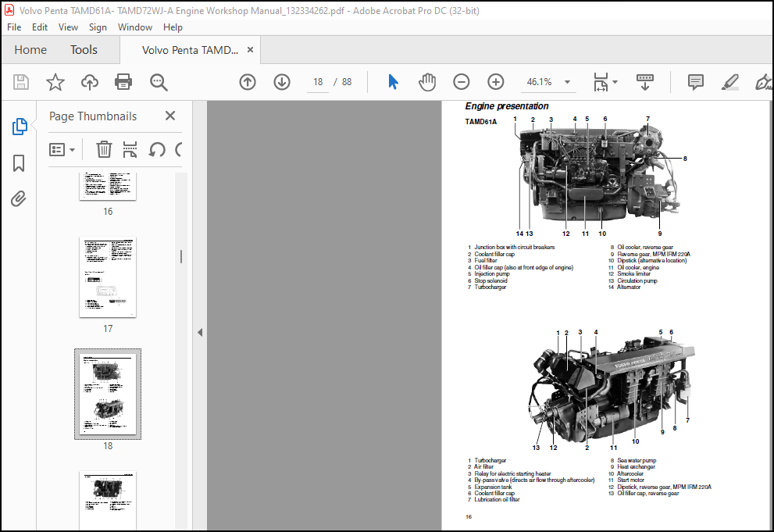
Task: Zoom in with the plus button
Action: (496, 82)
